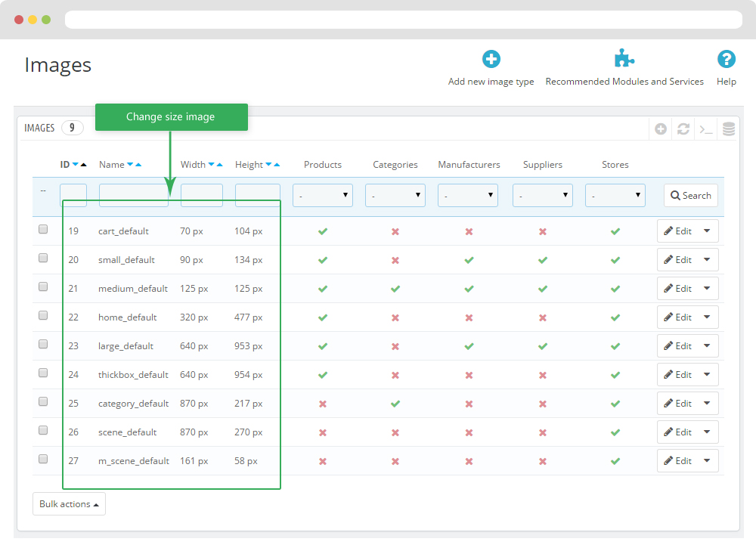Expand the Bulk actions menu
The height and width of the screenshot is (548, 756).
tap(69, 504)
